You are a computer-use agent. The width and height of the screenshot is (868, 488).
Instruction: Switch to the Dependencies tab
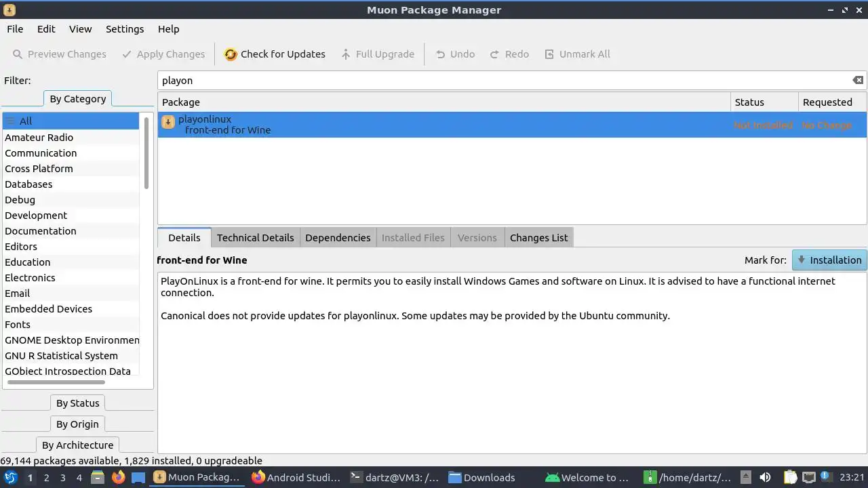point(338,237)
